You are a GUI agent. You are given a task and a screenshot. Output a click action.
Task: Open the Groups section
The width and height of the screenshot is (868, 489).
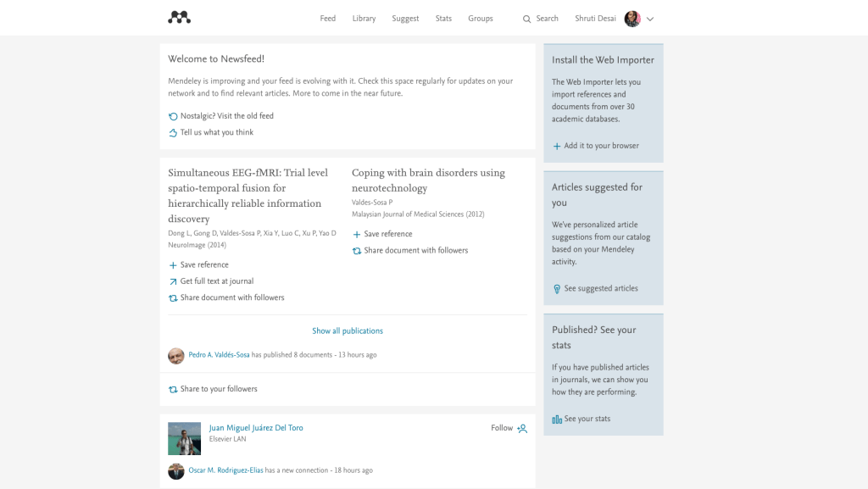click(480, 18)
